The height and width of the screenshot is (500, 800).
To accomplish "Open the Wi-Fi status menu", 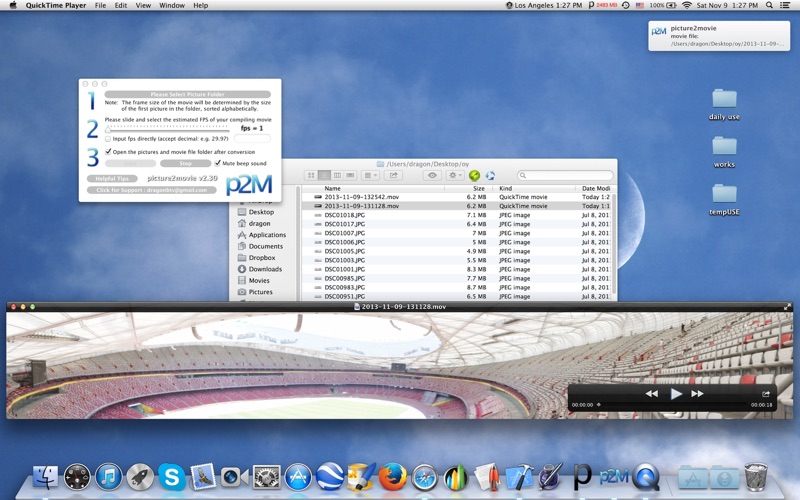I will coord(687,5).
